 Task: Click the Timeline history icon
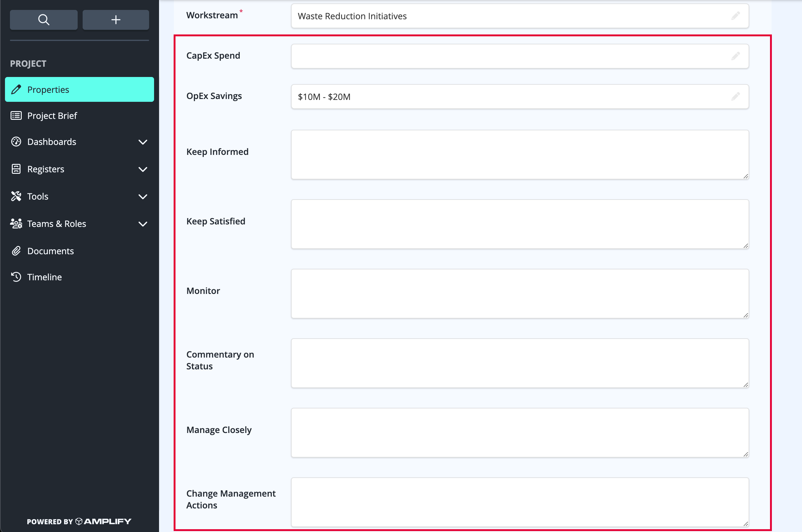pos(16,277)
